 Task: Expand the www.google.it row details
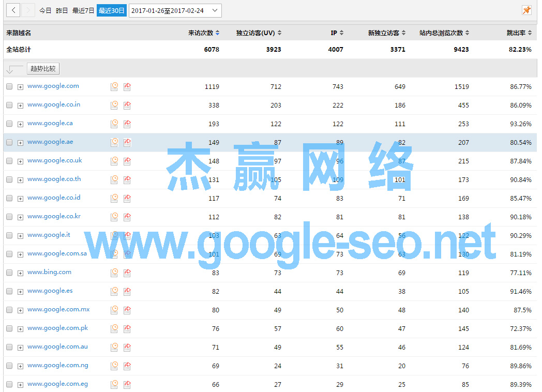(20, 236)
